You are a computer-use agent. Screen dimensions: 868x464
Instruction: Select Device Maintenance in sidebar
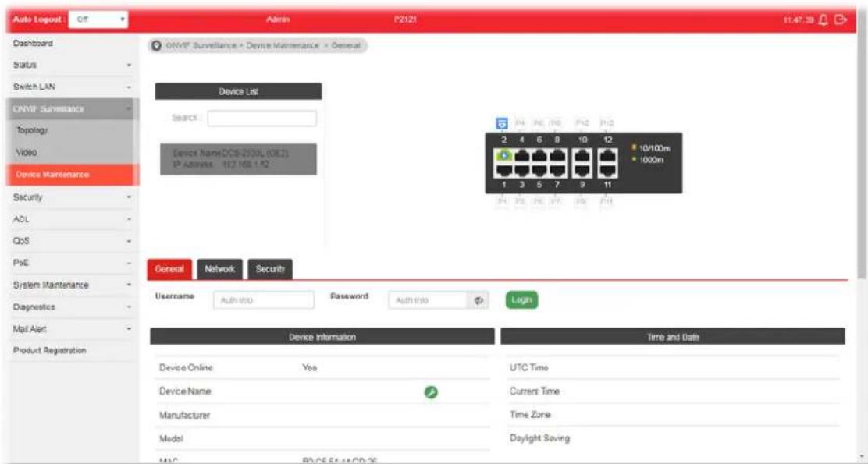73,174
